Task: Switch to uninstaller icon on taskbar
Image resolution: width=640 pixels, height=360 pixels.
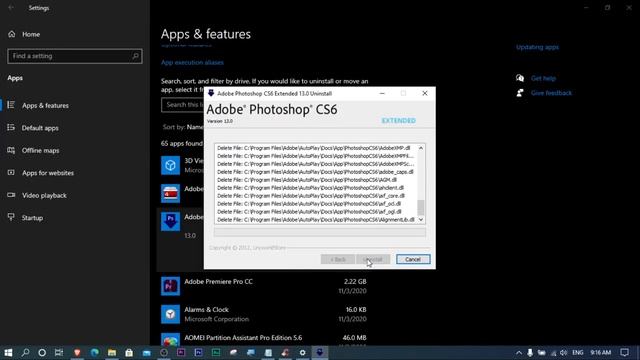Action: pyautogui.click(x=320, y=353)
